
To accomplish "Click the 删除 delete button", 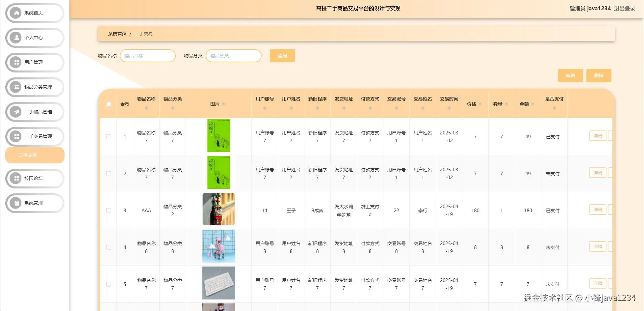I will [599, 75].
